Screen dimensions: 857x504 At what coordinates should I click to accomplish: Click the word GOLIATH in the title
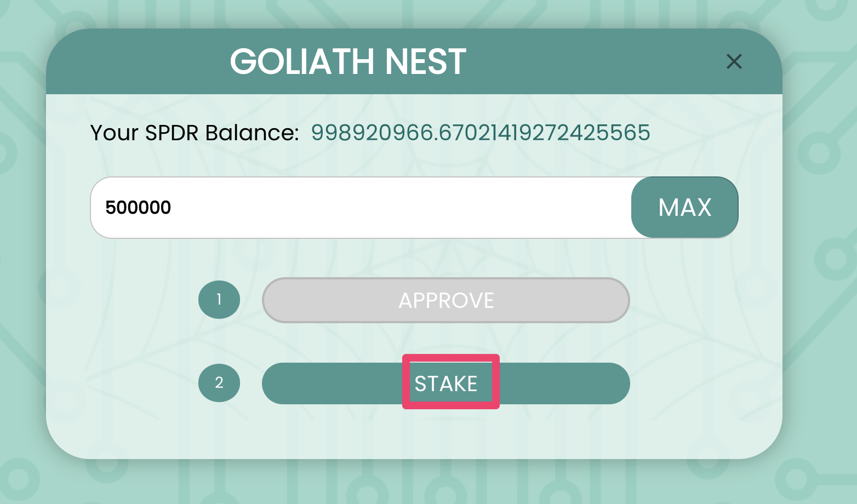[303, 61]
